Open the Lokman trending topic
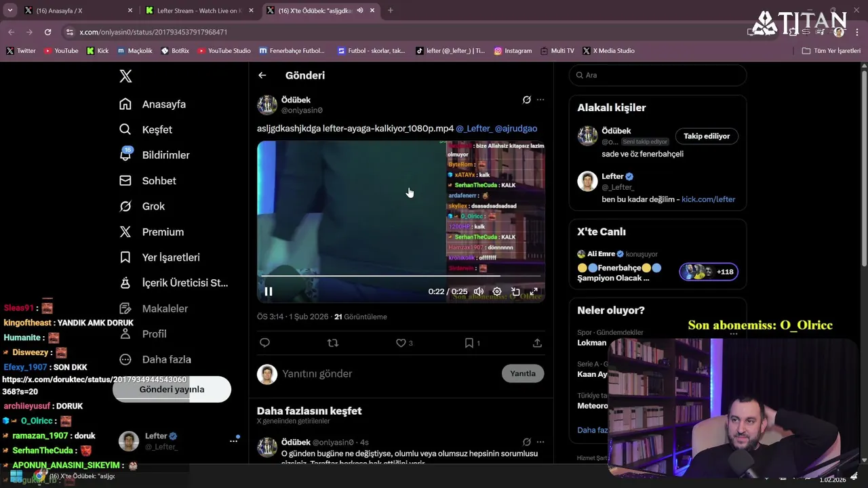The width and height of the screenshot is (868, 488). tap(592, 343)
